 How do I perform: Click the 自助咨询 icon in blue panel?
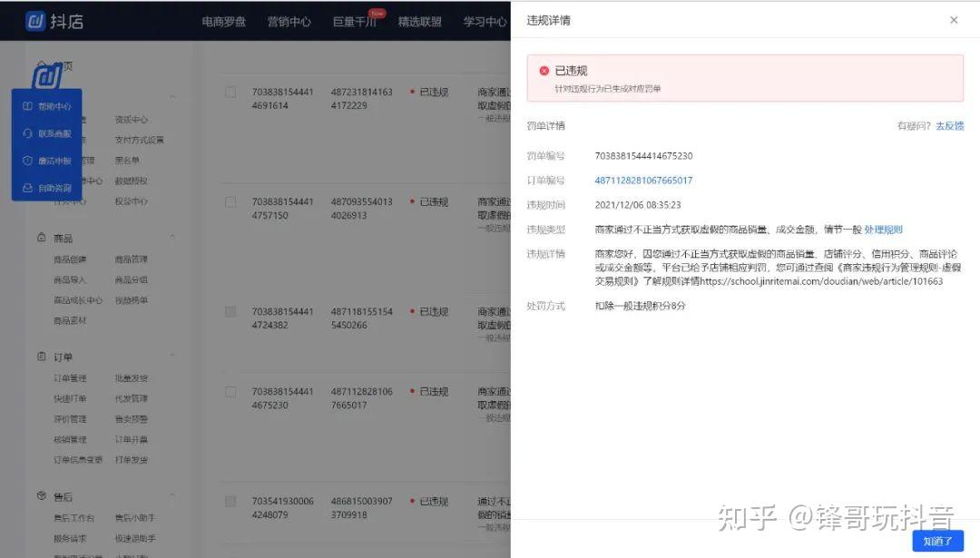(27, 188)
